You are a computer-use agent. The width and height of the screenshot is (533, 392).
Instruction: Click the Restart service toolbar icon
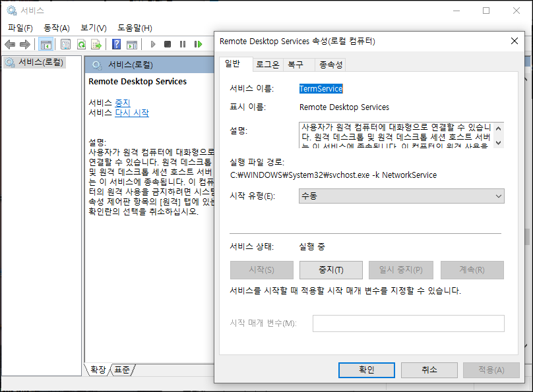(198, 44)
